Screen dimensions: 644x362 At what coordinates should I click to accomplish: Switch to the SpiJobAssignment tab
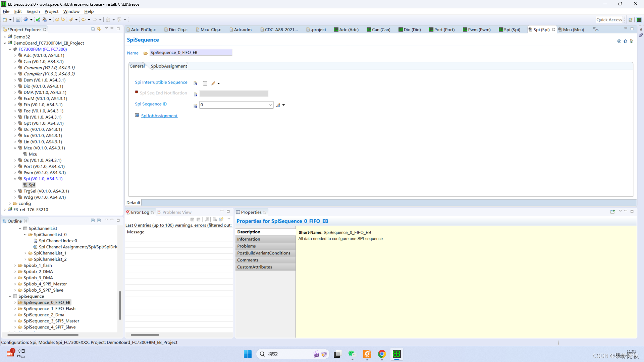(169, 66)
